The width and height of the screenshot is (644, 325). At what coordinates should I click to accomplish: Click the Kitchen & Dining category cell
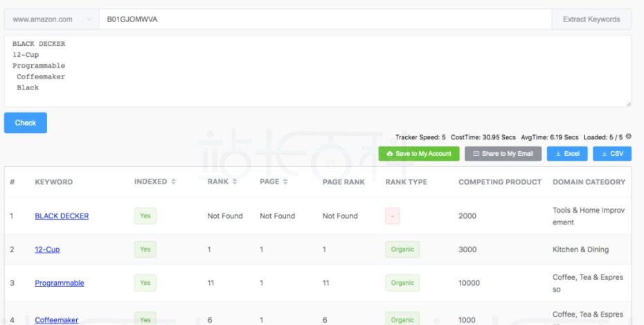tap(581, 249)
